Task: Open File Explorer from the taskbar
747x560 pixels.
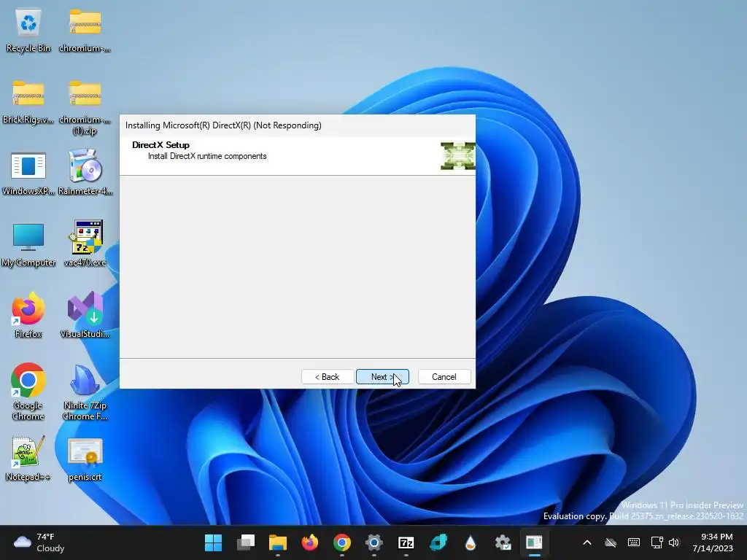Action: tap(278, 542)
